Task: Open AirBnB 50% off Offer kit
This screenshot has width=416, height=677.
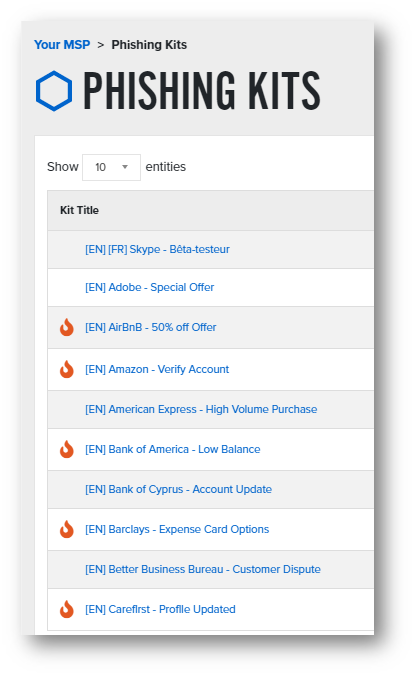Action: coord(151,327)
